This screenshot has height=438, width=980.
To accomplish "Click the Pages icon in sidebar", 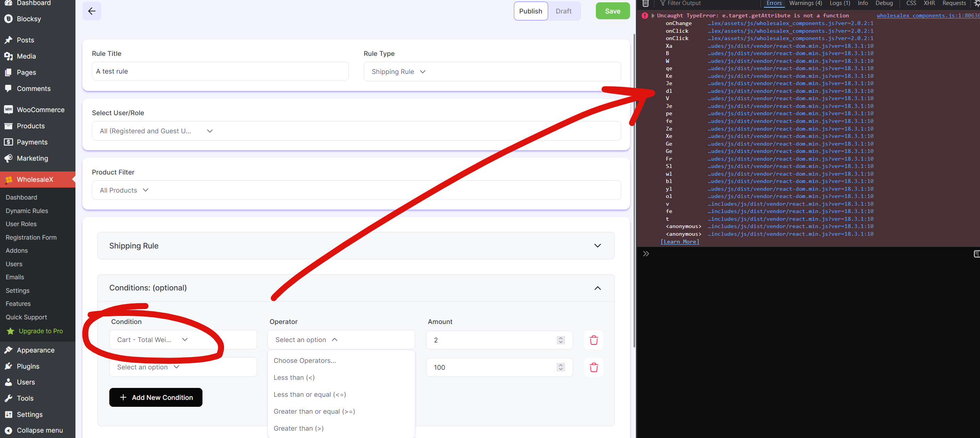I will click(x=8, y=72).
